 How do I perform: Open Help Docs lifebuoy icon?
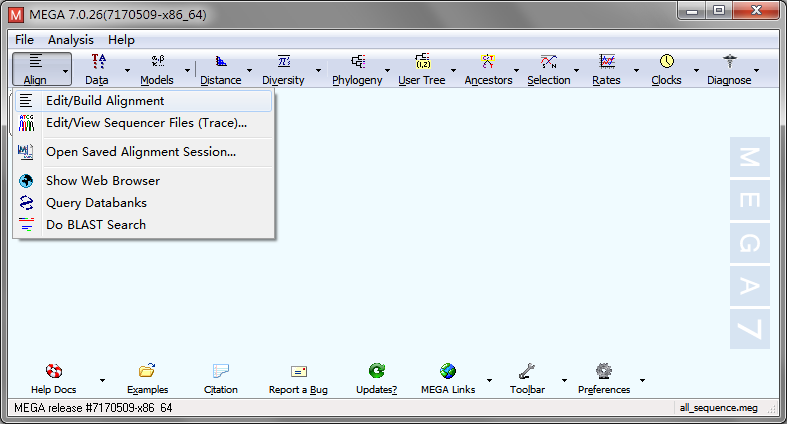(x=54, y=371)
